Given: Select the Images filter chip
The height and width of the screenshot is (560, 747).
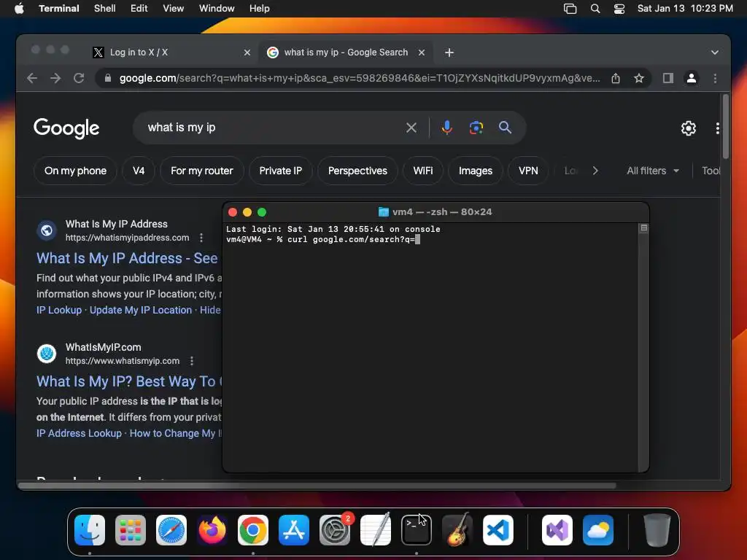Looking at the screenshot, I should (x=476, y=171).
